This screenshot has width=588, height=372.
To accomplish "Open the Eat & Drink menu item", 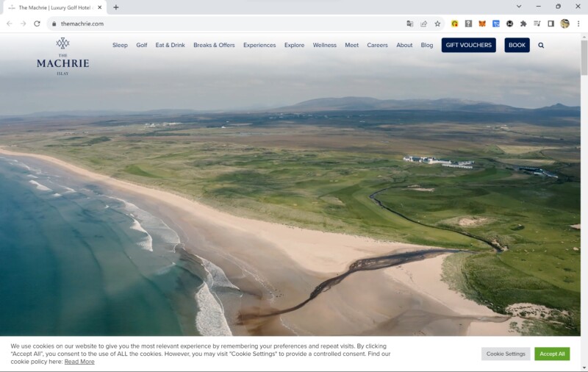I will [x=171, y=45].
